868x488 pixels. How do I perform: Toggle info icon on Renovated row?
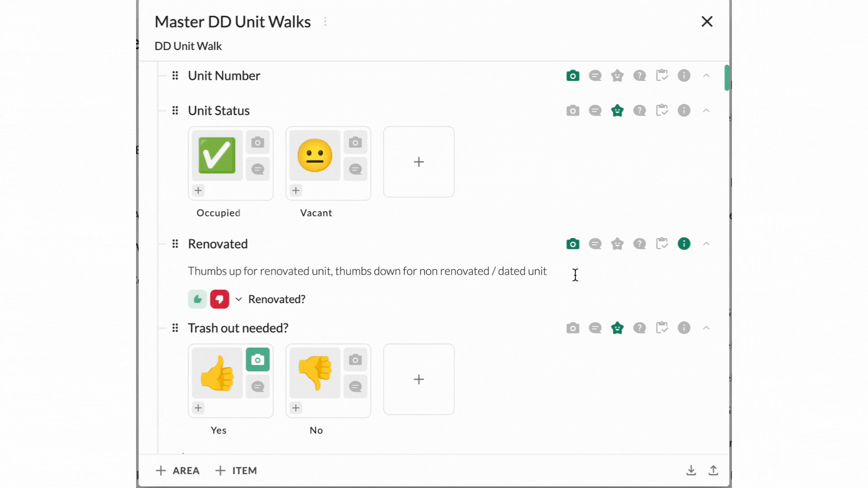coord(684,244)
